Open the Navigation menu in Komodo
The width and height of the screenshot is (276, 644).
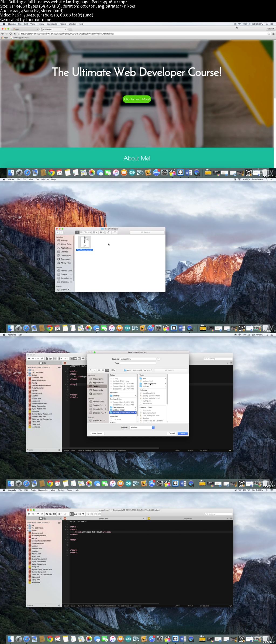43,490
